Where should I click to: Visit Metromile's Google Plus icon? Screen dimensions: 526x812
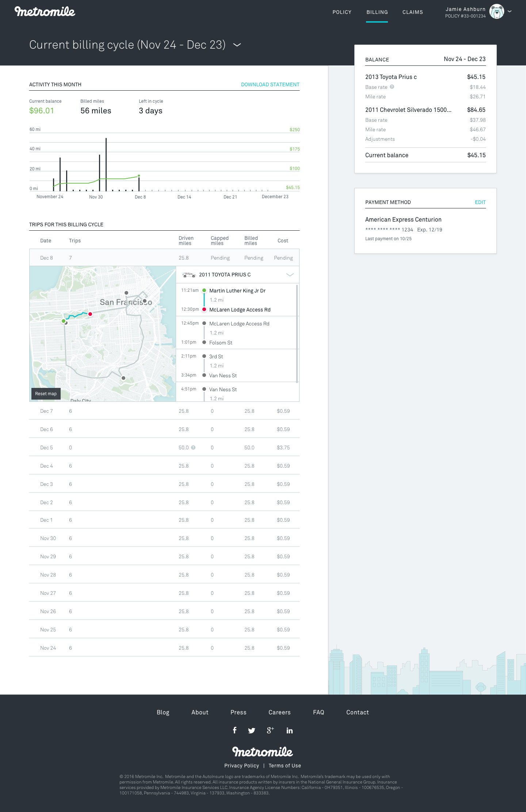(270, 730)
